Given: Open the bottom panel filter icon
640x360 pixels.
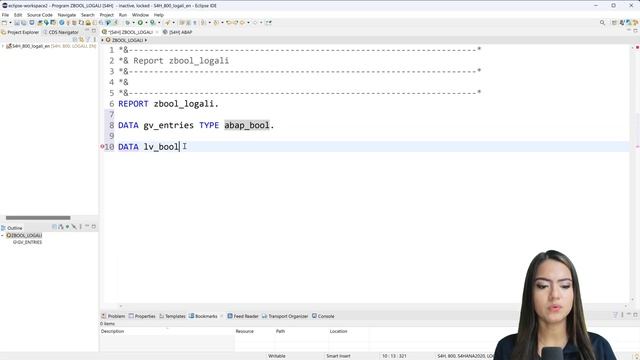Looking at the screenshot, I should [x=615, y=315].
